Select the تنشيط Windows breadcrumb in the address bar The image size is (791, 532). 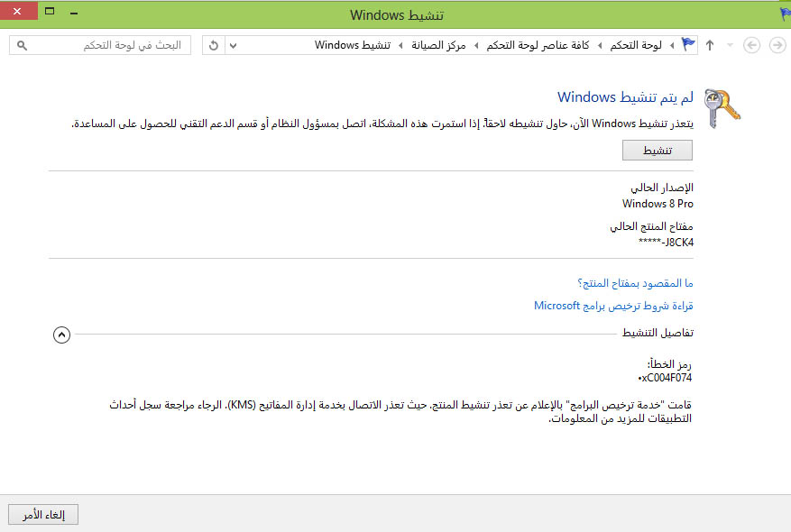tap(353, 45)
